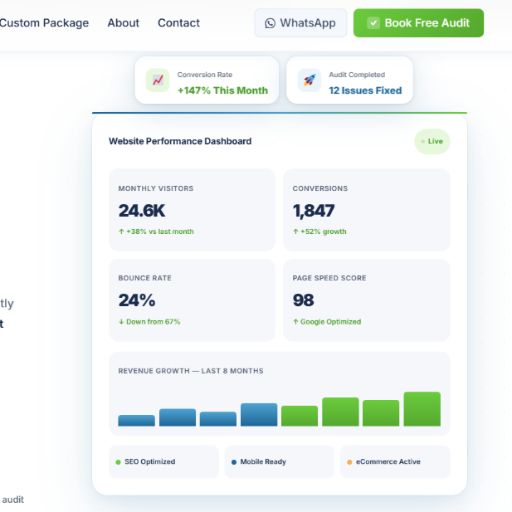This screenshot has width=512, height=512.
Task: Click the Monthly Visitors label
Action: 156,188
